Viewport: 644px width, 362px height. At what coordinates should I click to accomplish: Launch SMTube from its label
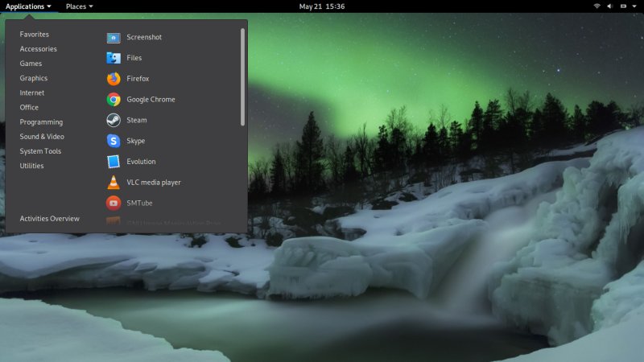(139, 204)
